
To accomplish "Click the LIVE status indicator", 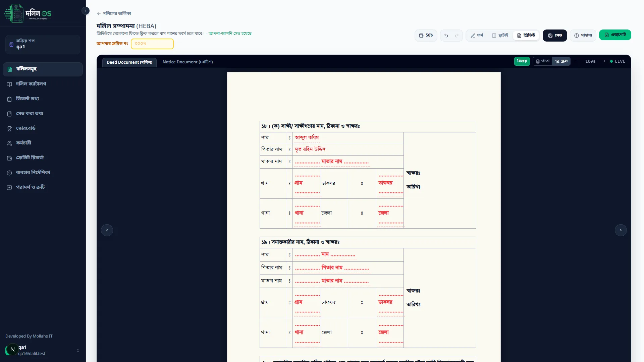I will pyautogui.click(x=618, y=61).
